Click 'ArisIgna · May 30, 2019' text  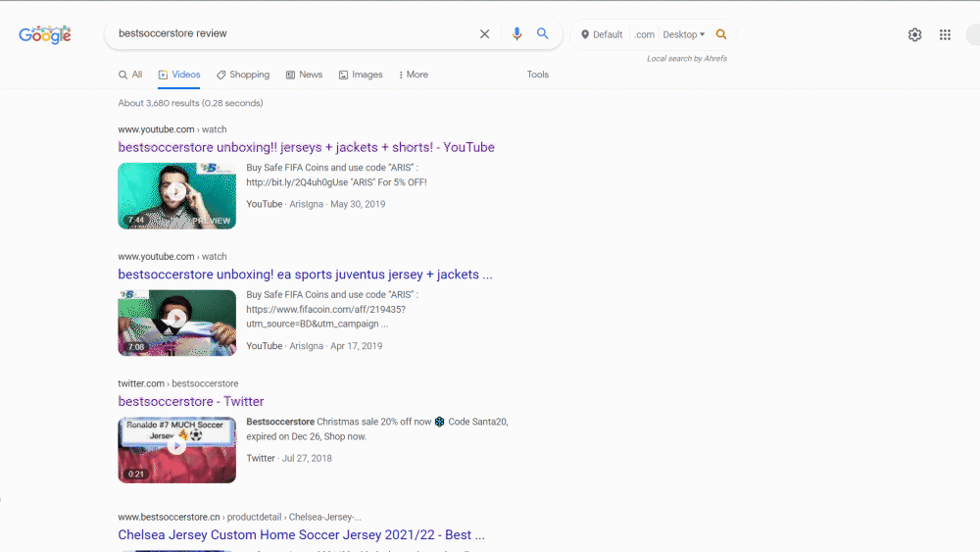pyautogui.click(x=337, y=204)
